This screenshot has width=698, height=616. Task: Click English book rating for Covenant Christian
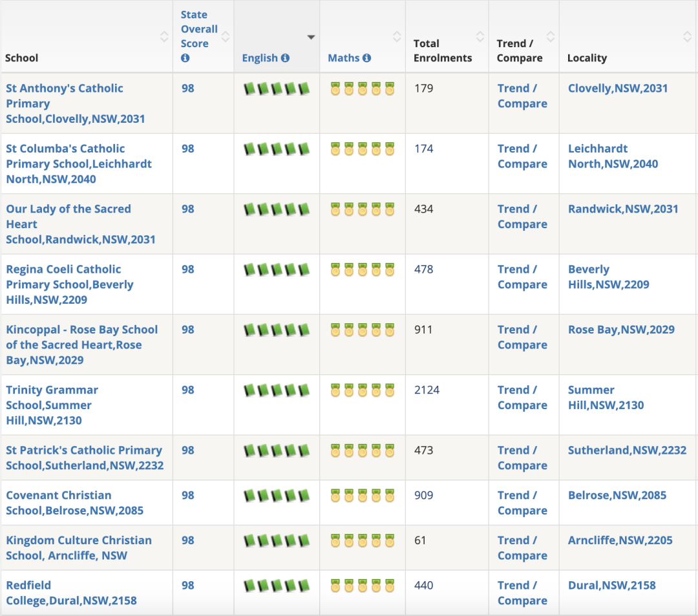[277, 495]
